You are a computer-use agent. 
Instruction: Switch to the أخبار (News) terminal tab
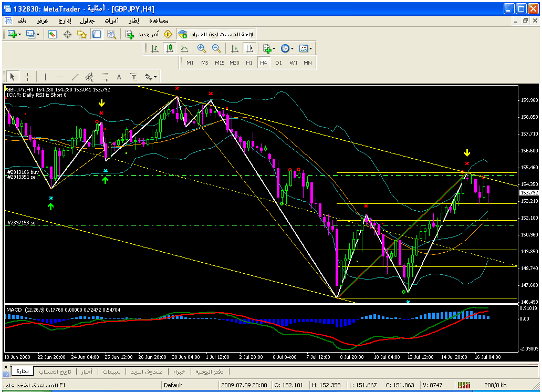point(87,372)
